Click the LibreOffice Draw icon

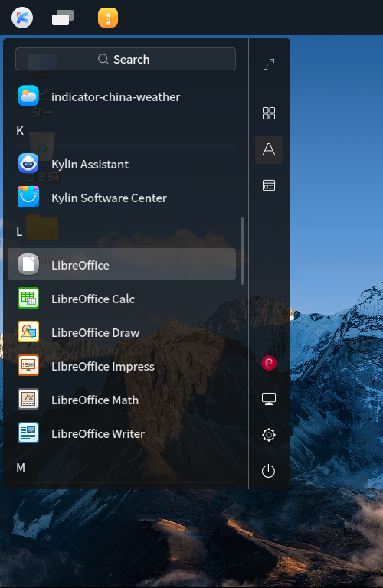[28, 332]
